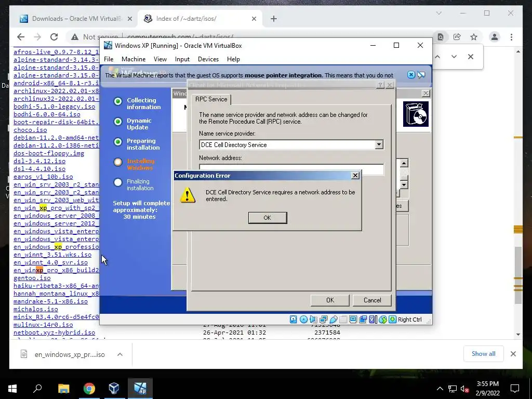Close the Chrome find bar
The height and width of the screenshot is (399, 532).
tap(471, 57)
